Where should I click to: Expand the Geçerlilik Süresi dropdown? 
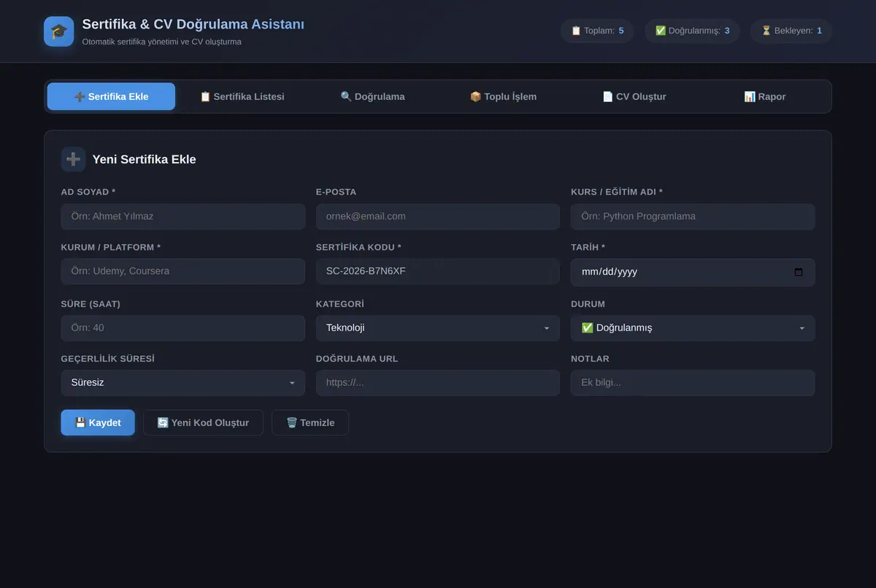(183, 383)
